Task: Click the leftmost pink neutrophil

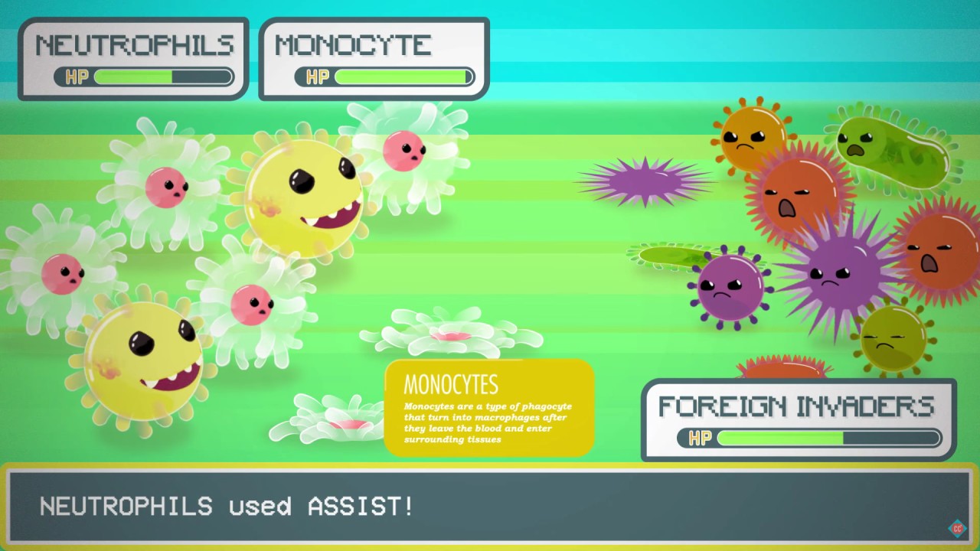Action: [x=63, y=273]
